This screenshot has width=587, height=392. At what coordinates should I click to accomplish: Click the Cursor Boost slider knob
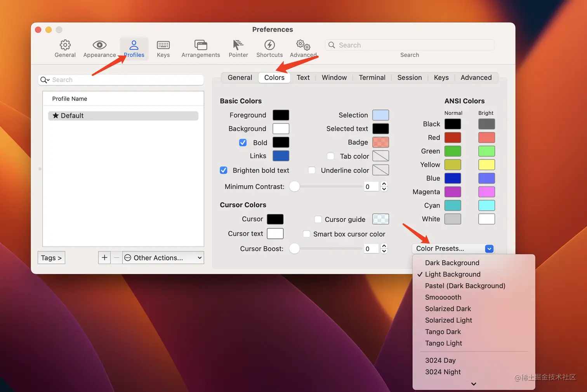tap(295, 248)
